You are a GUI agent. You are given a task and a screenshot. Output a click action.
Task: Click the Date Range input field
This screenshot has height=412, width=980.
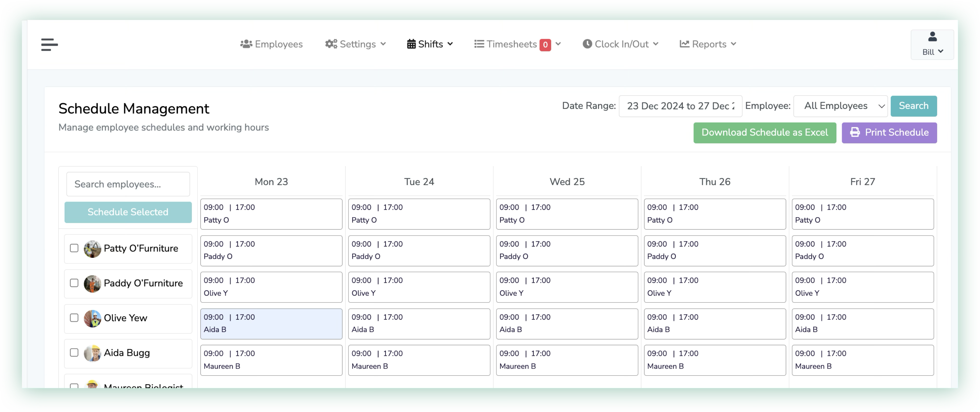coord(680,106)
